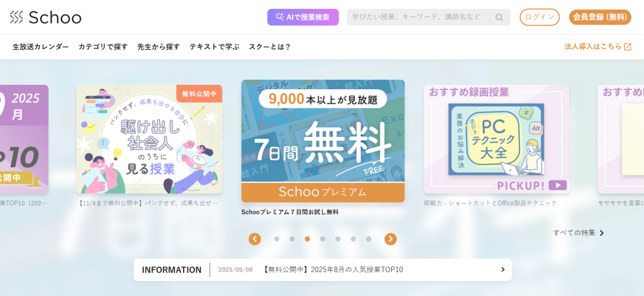Click 会員登録(無料) button

coord(600,17)
